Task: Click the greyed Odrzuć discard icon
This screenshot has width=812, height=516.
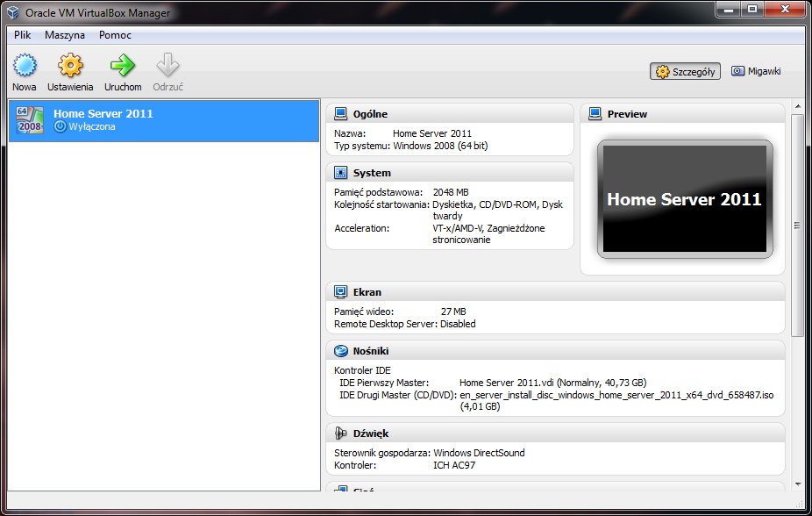Action: pyautogui.click(x=167, y=65)
